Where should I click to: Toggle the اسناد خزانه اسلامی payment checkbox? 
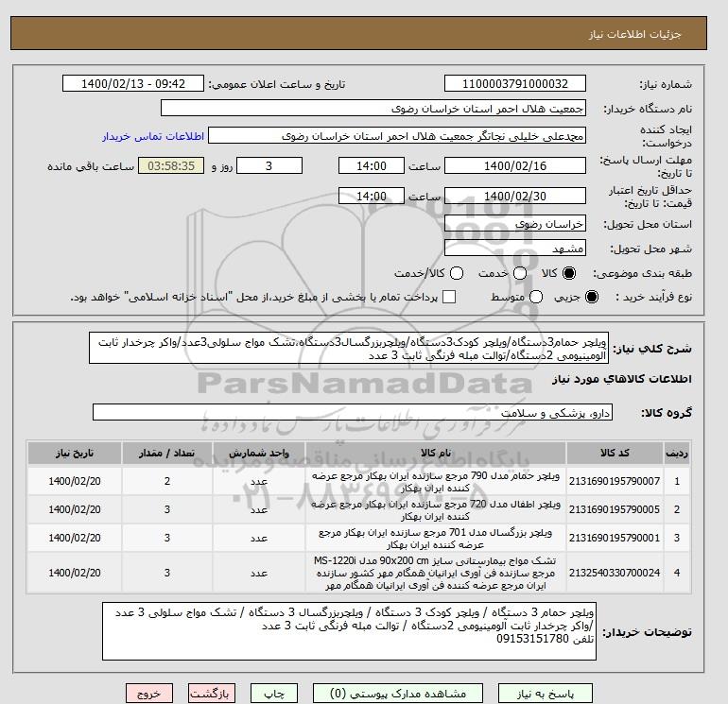[x=449, y=297]
